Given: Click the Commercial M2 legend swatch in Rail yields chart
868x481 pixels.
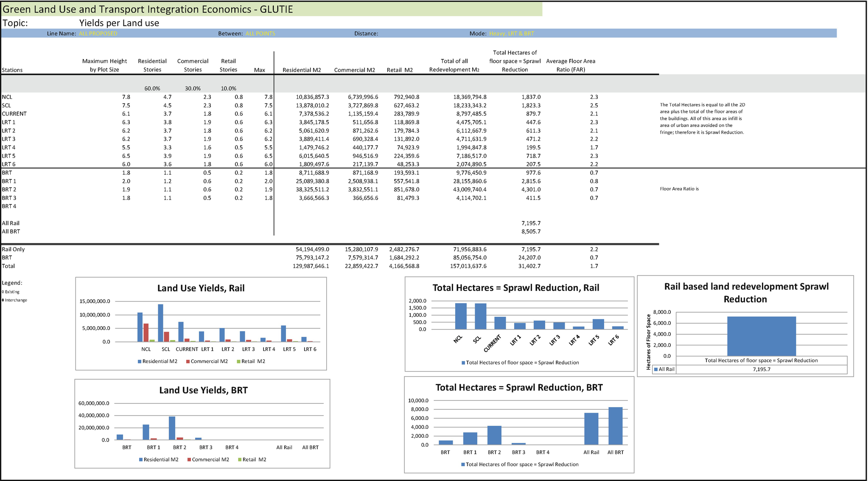Looking at the screenshot, I should (188, 361).
